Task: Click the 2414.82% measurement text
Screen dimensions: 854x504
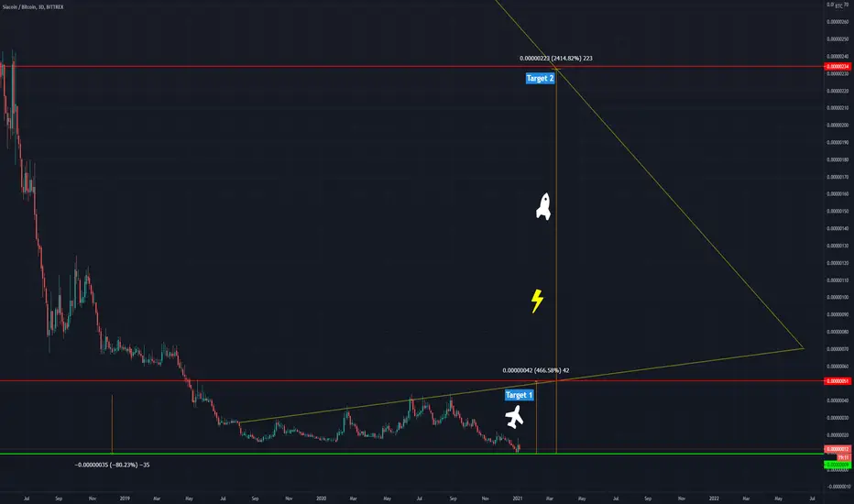Action: coord(555,59)
